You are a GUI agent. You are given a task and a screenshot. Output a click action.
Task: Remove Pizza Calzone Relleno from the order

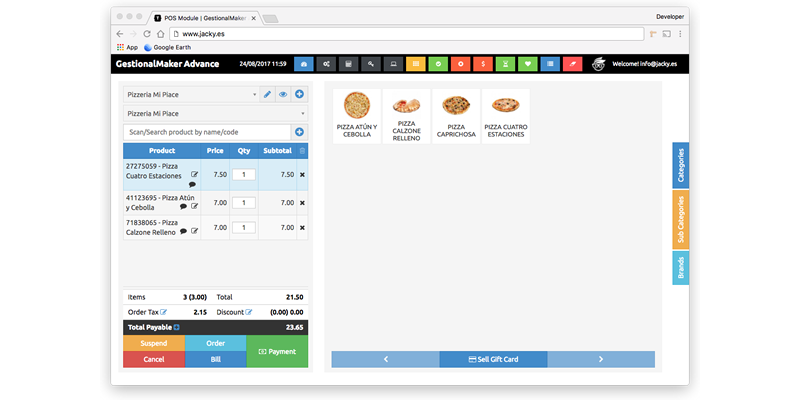coord(302,228)
